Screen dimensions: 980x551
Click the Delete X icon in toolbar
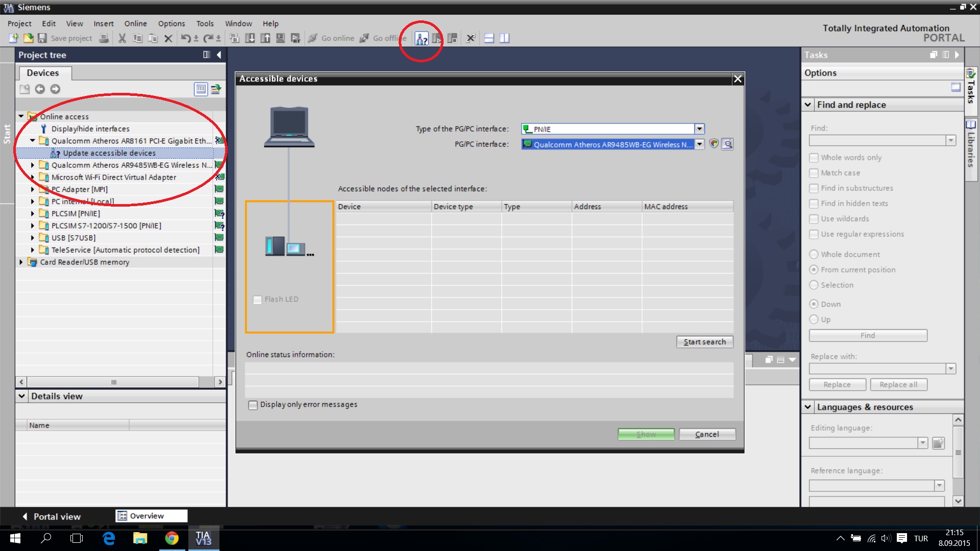[x=168, y=38]
